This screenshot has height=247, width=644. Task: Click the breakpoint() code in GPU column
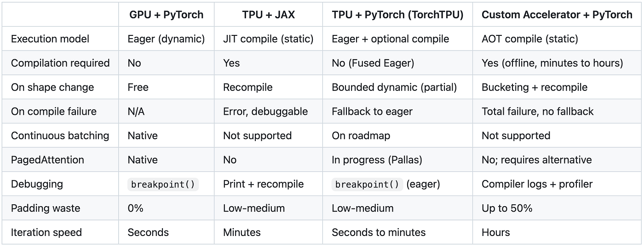coord(163,184)
